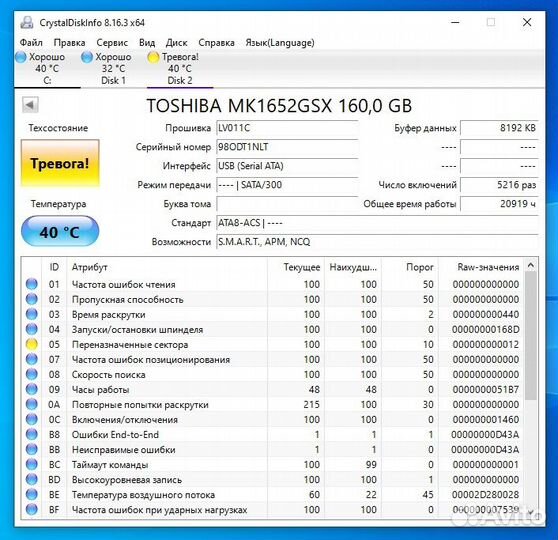558x540 pixels.
Task: Click status dot of attribute 02 row
Action: [x=32, y=299]
